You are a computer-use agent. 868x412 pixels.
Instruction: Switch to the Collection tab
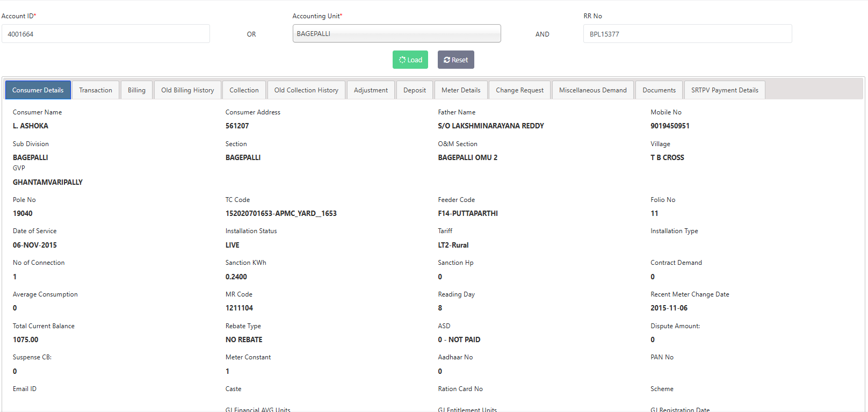tap(244, 90)
